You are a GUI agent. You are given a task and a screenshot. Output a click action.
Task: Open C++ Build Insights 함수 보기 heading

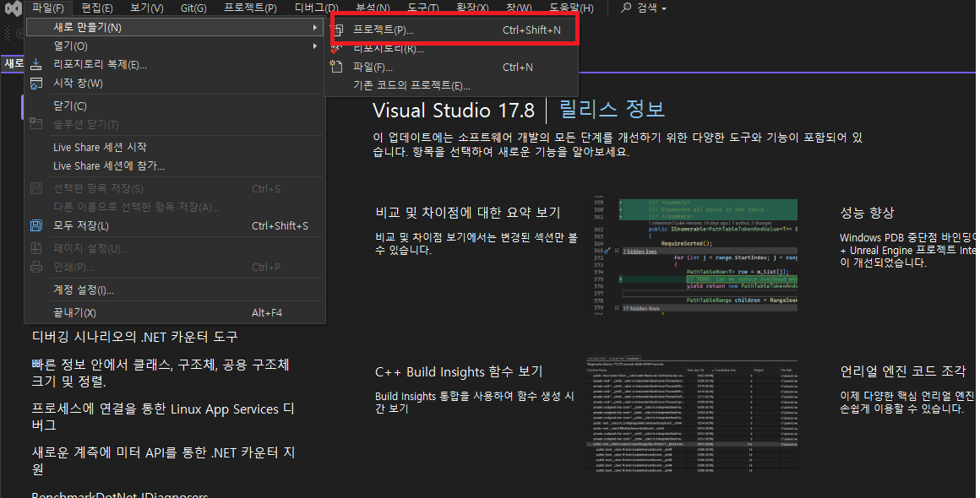coord(459,372)
